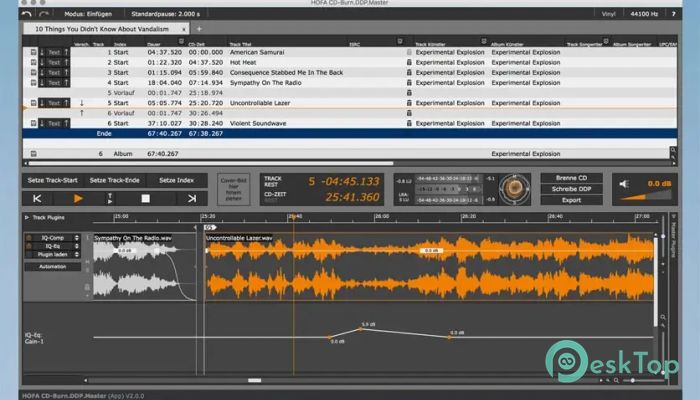Open column options icon above the Dauer header
Image resolution: width=700 pixels, height=400 pixels.
(181, 42)
